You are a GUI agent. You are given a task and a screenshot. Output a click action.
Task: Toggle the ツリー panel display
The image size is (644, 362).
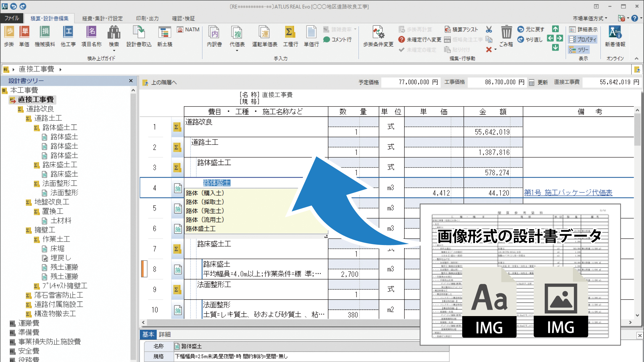pos(579,50)
